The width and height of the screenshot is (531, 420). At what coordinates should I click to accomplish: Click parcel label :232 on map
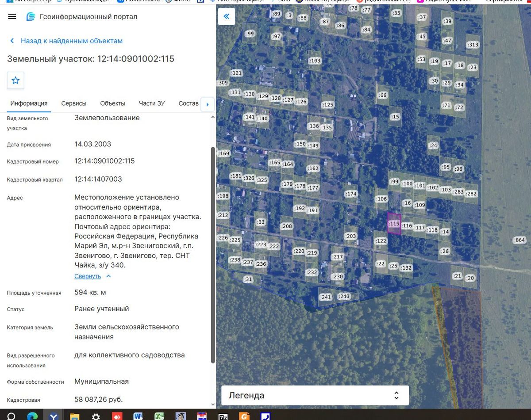click(312, 272)
